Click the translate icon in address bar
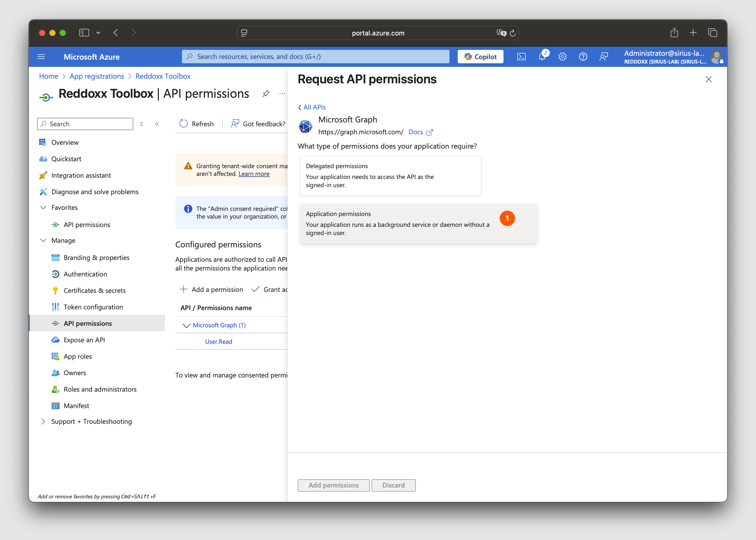Screen dimensions: 756x540 coord(501,33)
